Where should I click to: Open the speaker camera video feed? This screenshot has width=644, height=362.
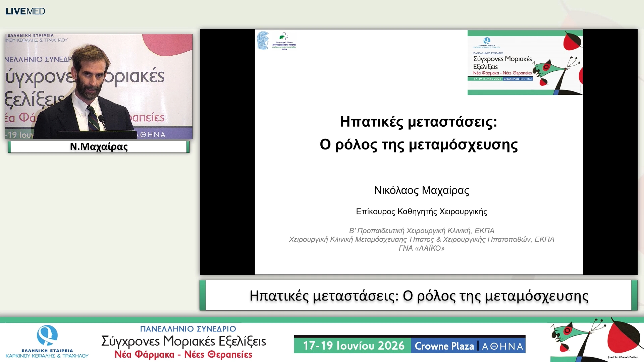pos(99,86)
